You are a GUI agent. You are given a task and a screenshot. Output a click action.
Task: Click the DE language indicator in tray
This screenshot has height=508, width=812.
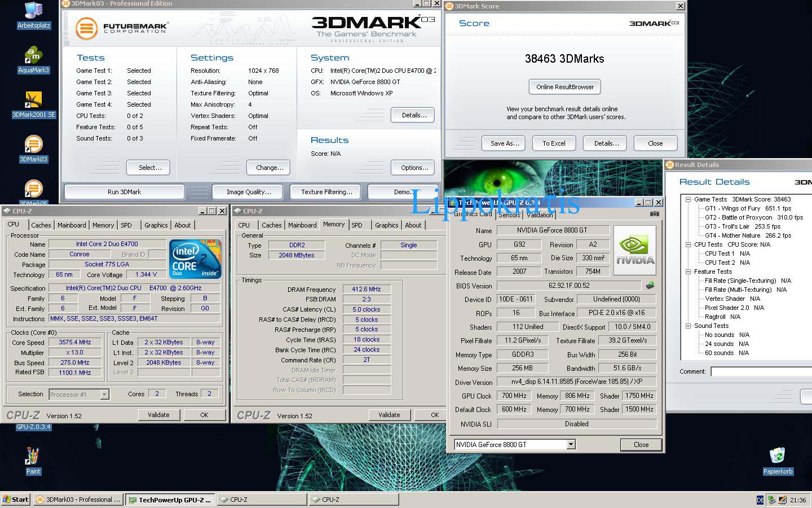click(x=760, y=500)
